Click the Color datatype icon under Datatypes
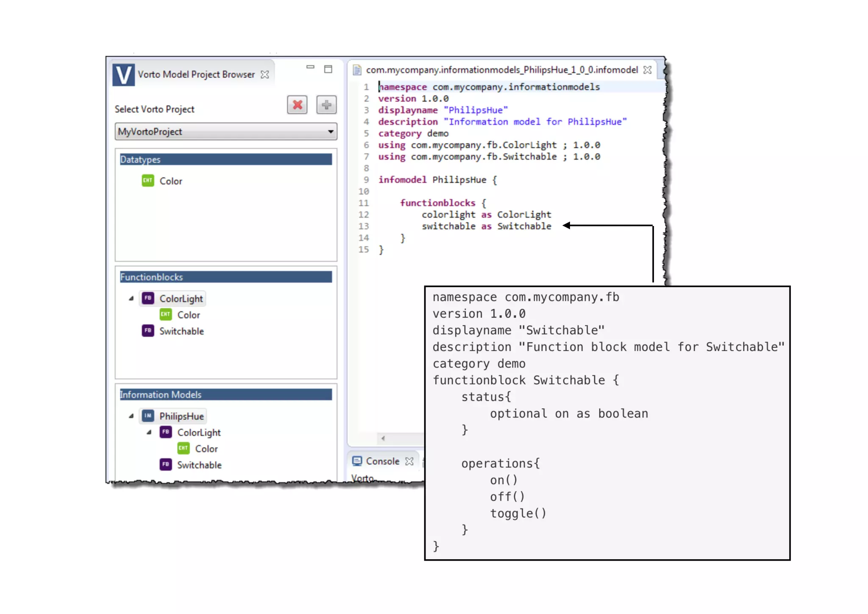868x614 pixels. [148, 181]
